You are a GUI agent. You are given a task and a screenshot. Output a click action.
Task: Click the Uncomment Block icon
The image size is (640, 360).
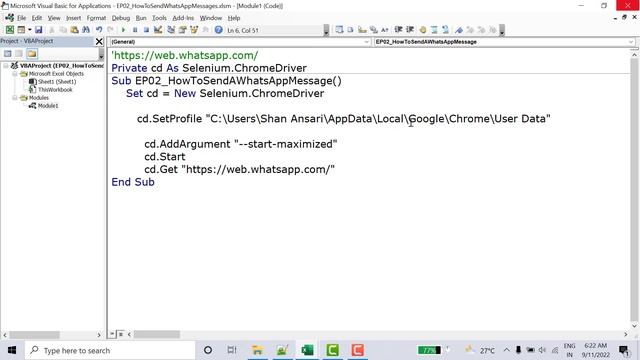(x=446, y=30)
